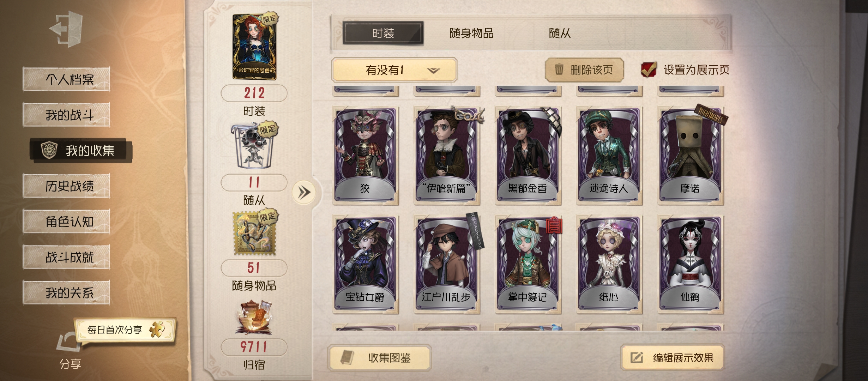Select the 摩诺 paper-bag costume card
868x381 pixels.
tap(690, 156)
